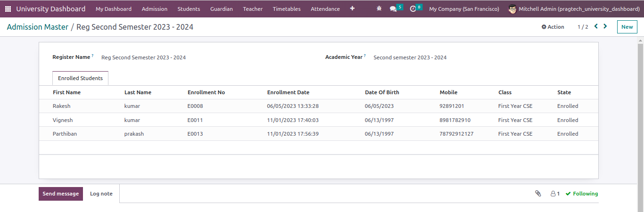Screen dimensions: 644x212
Task: Click the Admission Master breadcrumb link
Action: (x=38, y=27)
